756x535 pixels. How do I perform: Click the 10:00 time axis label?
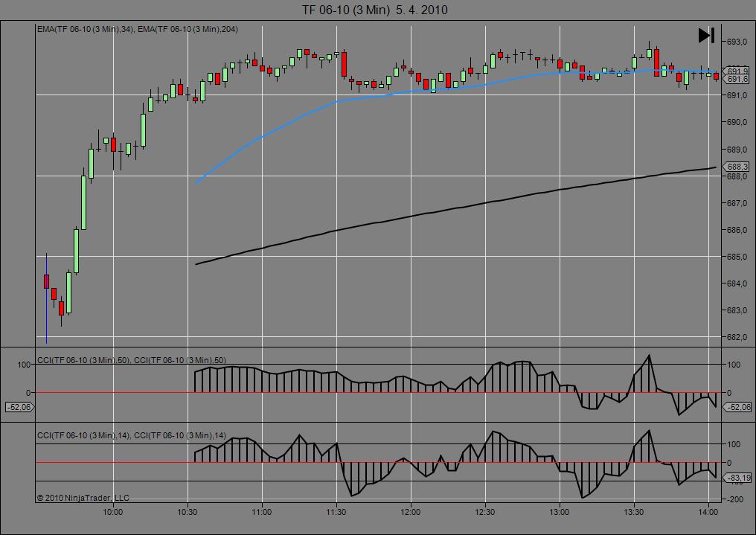click(x=113, y=512)
